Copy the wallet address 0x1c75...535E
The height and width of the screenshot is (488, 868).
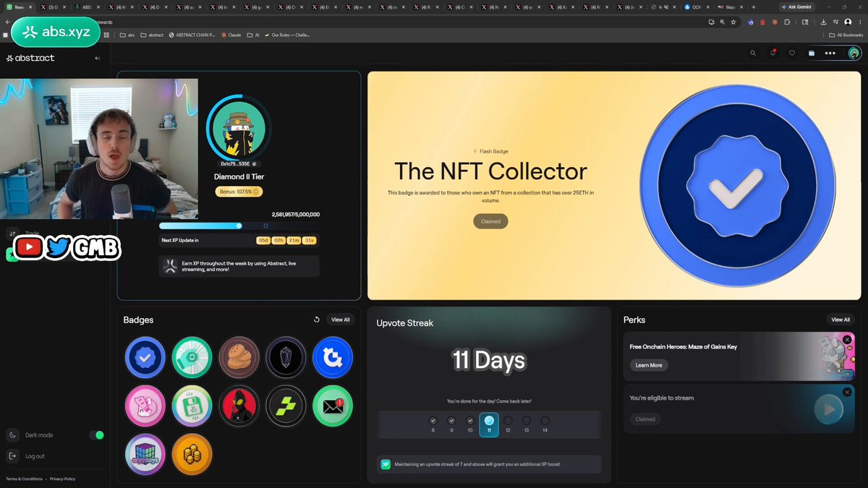254,164
